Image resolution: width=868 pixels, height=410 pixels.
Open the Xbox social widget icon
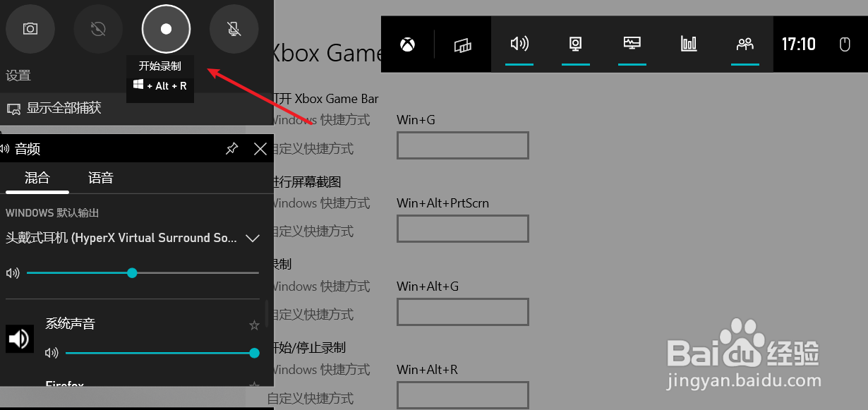tap(745, 44)
